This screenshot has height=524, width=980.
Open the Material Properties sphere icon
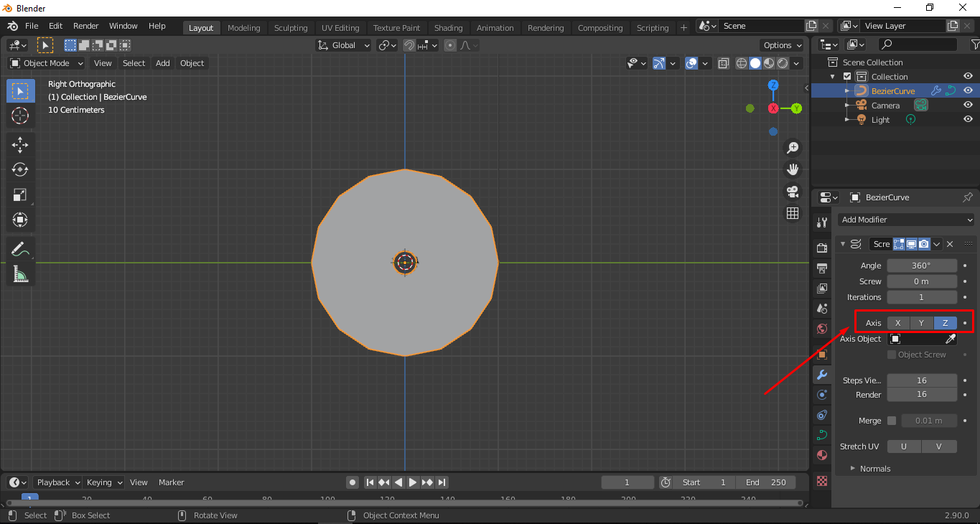(x=821, y=455)
